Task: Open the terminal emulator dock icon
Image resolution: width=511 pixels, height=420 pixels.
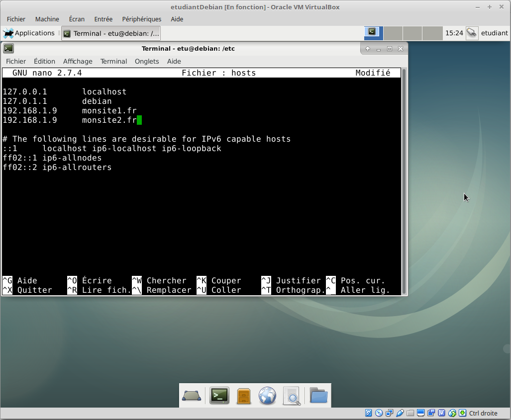Action: pos(219,396)
